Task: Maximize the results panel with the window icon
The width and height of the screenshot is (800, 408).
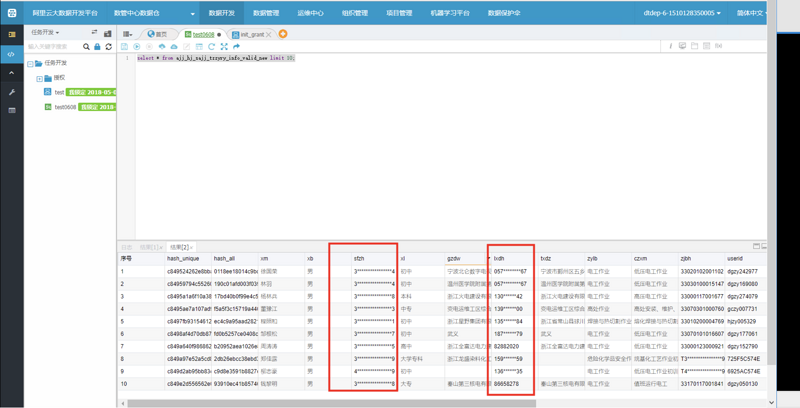Action: pyautogui.click(x=757, y=246)
